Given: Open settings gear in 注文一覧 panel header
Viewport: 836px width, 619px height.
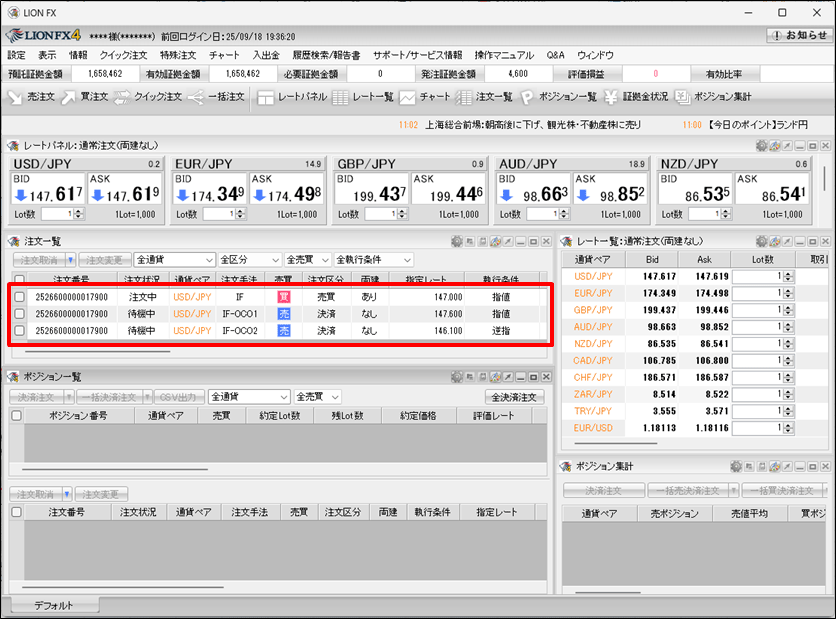Looking at the screenshot, I should pyautogui.click(x=457, y=241).
